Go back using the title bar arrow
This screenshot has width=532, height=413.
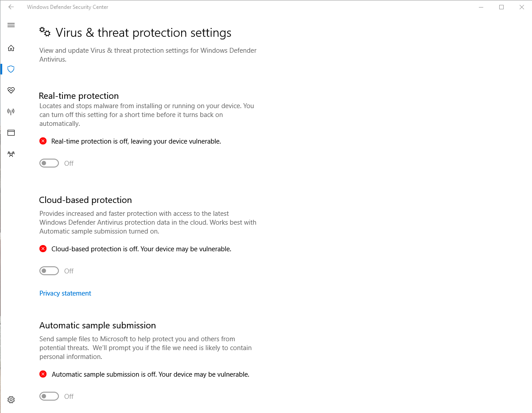tap(11, 7)
